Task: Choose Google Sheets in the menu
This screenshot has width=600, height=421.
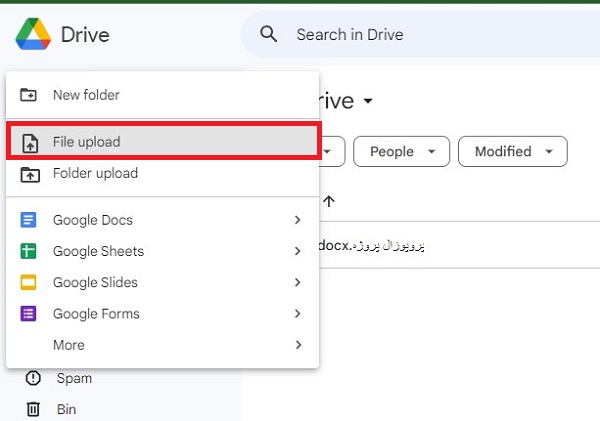Action: 163,251
